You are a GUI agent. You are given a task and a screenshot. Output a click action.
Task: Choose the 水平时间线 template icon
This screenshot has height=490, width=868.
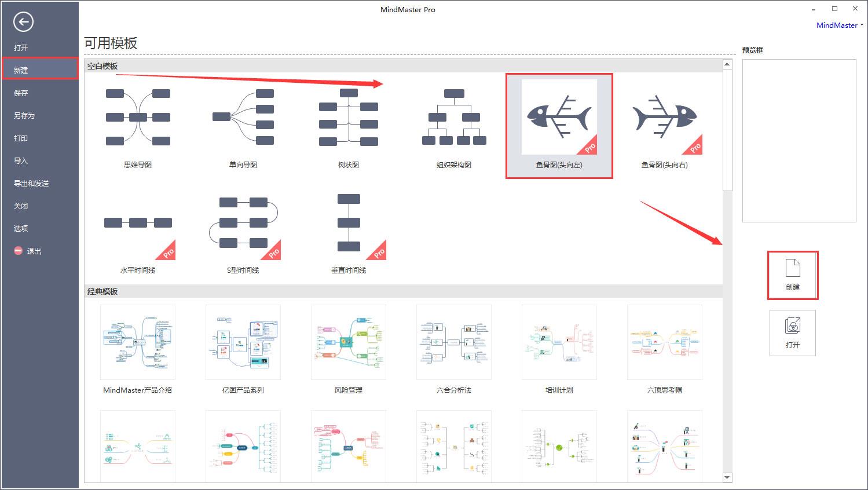(x=138, y=222)
